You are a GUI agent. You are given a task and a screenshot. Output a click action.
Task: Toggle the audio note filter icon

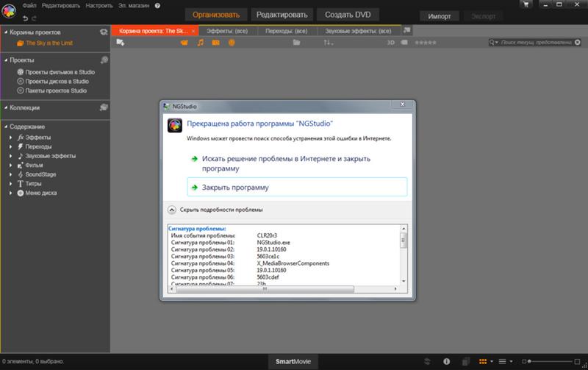coord(201,43)
